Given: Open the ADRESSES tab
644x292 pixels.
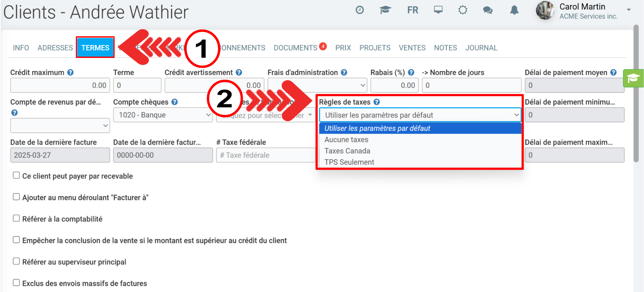Looking at the screenshot, I should [x=55, y=48].
